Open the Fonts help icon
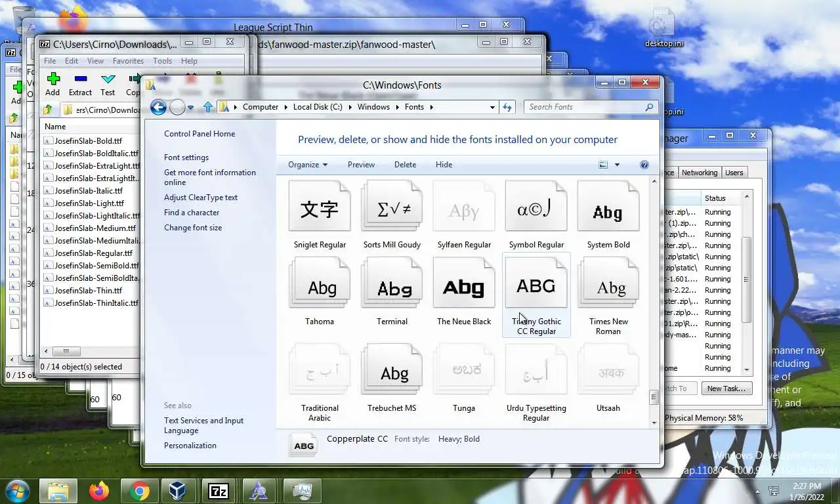The image size is (840, 504). (x=644, y=165)
